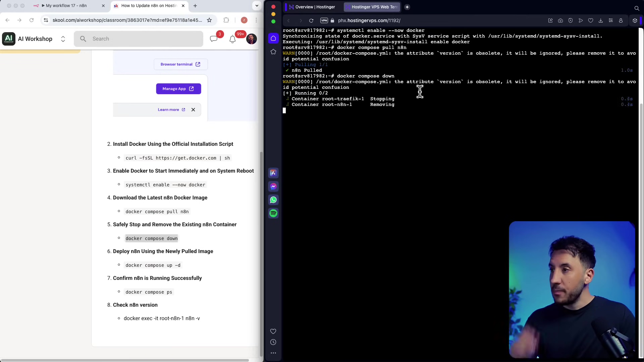Screen dimensions: 644x362
Task: Open a new Chrome tab
Action: tap(195, 6)
